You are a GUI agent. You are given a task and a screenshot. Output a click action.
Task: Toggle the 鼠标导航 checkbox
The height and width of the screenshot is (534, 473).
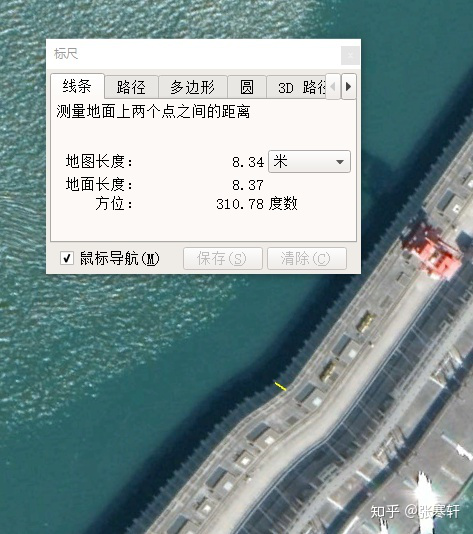[67, 258]
